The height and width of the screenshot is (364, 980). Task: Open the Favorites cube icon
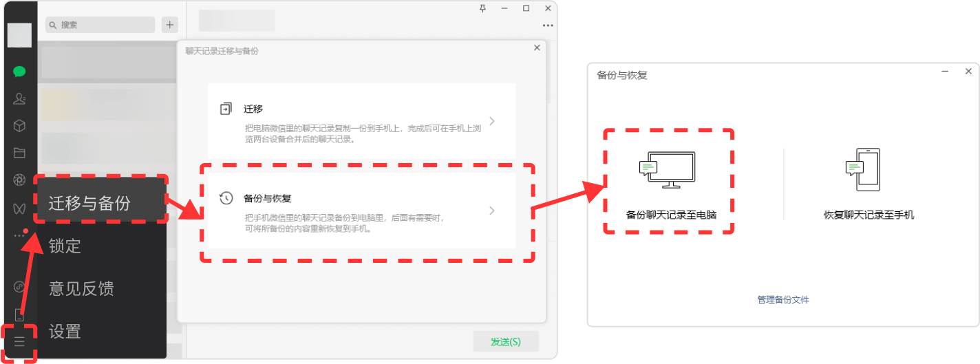[x=19, y=126]
